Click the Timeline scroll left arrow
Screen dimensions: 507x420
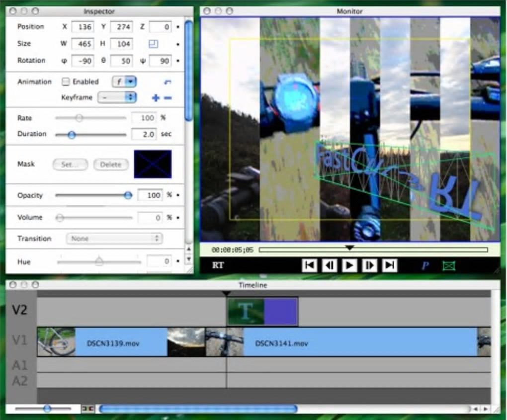[x=475, y=409]
